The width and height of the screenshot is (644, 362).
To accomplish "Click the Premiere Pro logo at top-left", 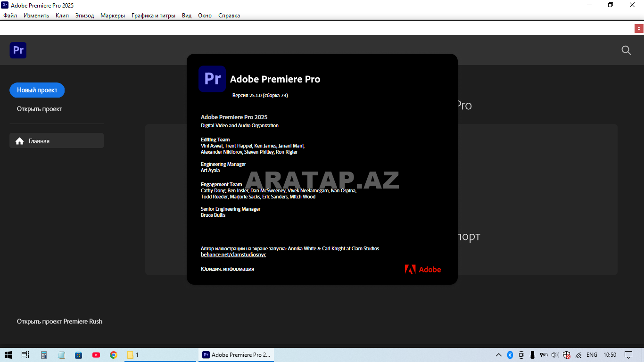I will point(18,50).
